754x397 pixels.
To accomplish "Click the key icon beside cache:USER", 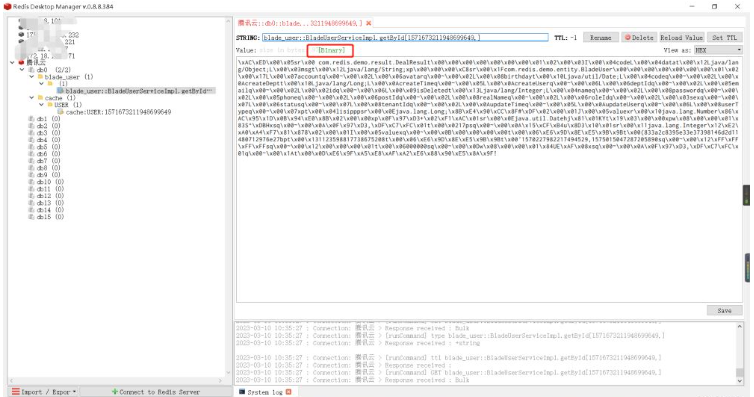I will [x=61, y=112].
